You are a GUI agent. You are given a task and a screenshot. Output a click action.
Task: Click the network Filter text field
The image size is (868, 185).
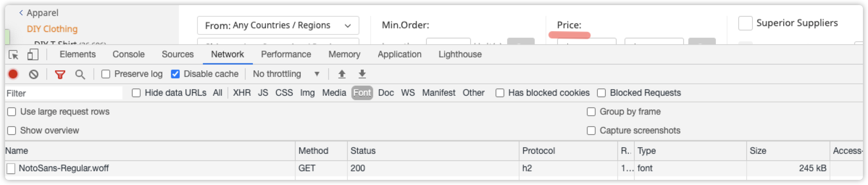click(x=64, y=93)
